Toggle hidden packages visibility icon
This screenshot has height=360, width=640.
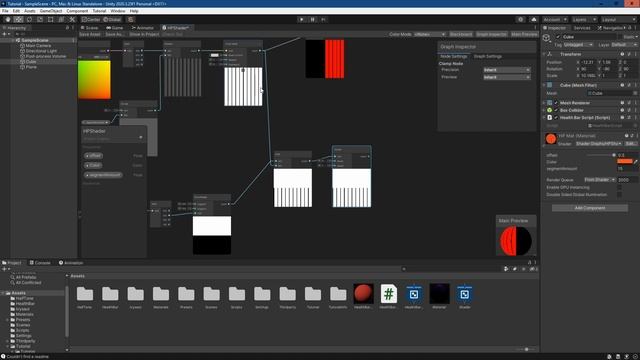coord(532,269)
